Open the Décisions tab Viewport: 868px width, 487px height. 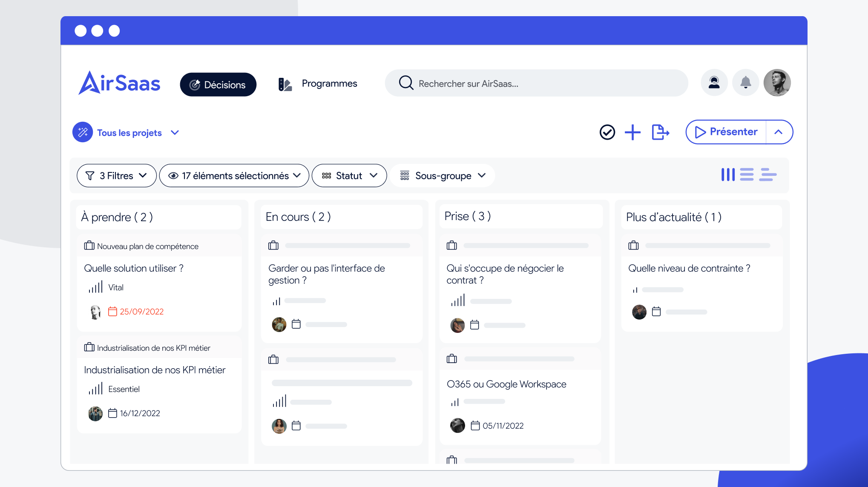point(218,85)
